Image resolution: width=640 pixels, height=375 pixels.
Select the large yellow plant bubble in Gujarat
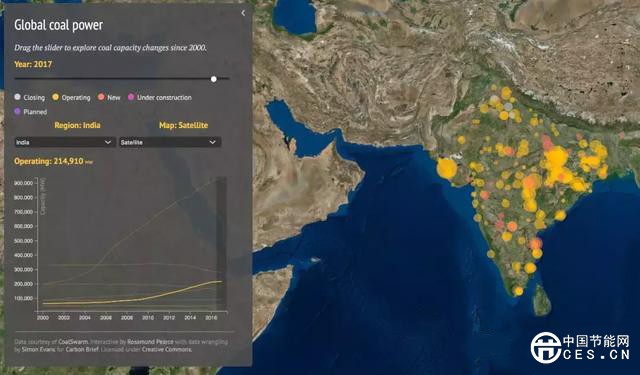pyautogui.click(x=447, y=169)
